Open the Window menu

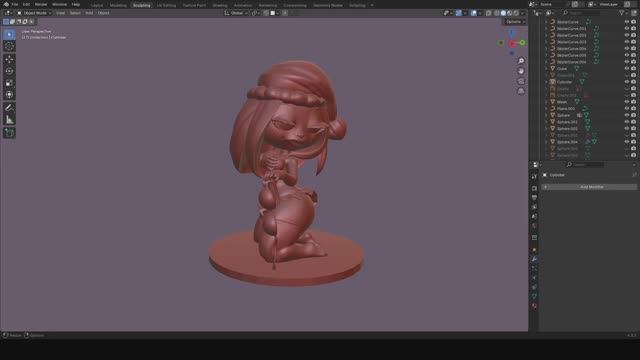point(59,4)
